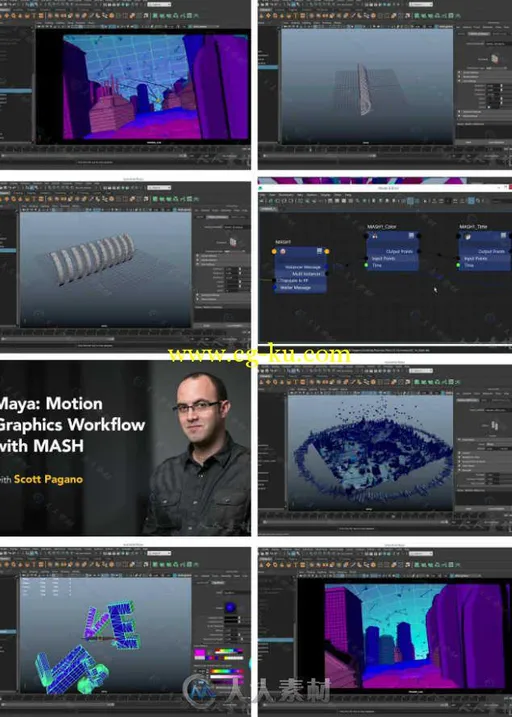Click green Time port on MASH1_Time node
This screenshot has height=717, width=512.
click(x=459, y=265)
